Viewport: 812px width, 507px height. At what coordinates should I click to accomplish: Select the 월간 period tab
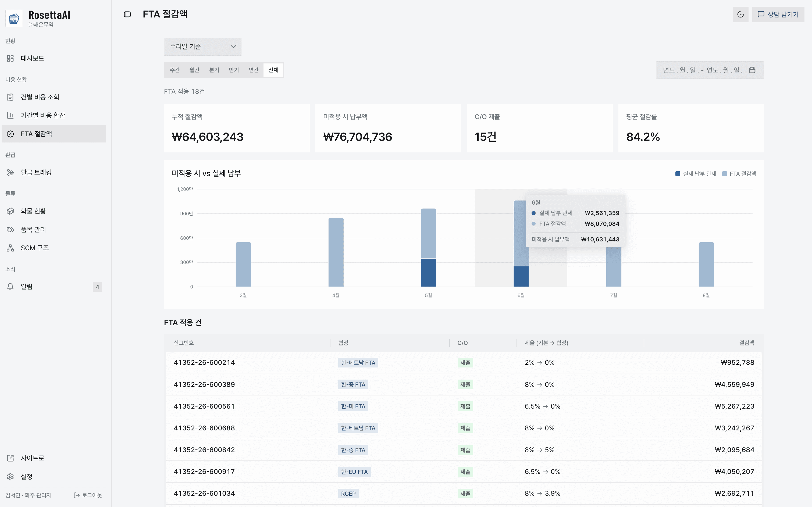click(x=195, y=70)
